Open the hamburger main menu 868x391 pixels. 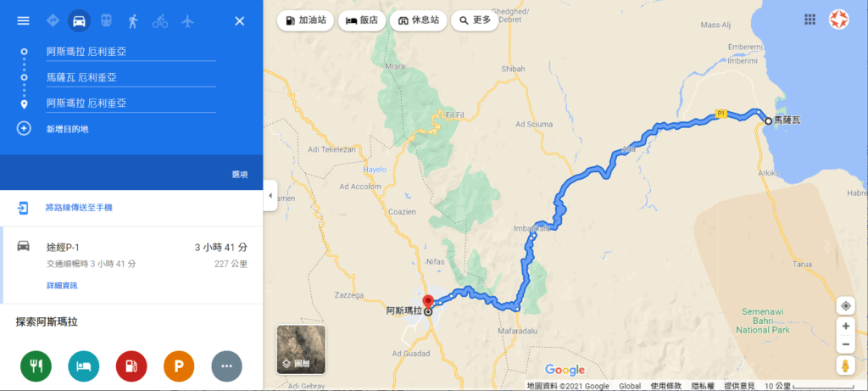pos(23,21)
